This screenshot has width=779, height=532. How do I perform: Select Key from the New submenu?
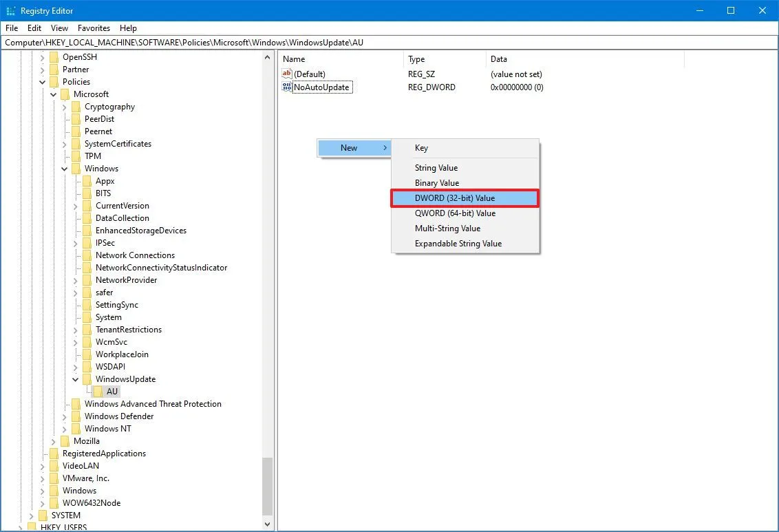pyautogui.click(x=421, y=147)
